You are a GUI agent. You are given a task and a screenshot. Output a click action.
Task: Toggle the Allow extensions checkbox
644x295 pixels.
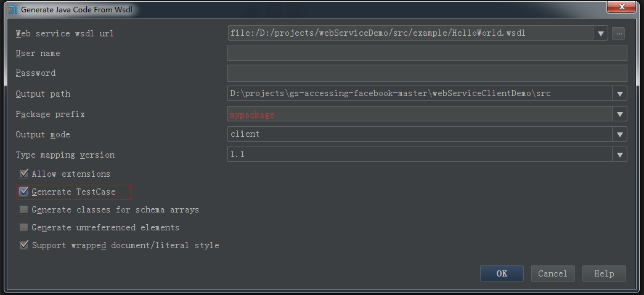coord(24,174)
